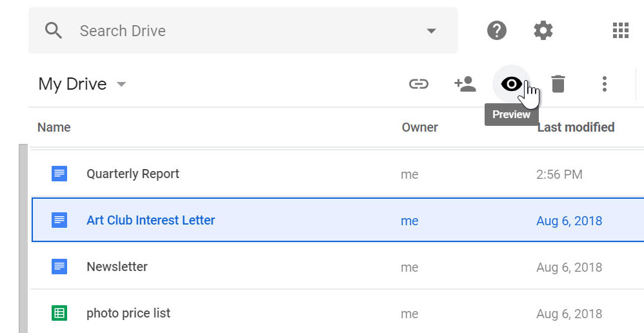Image resolution: width=644 pixels, height=333 pixels.
Task: Click the left vertical scrollbar
Action: [24, 239]
